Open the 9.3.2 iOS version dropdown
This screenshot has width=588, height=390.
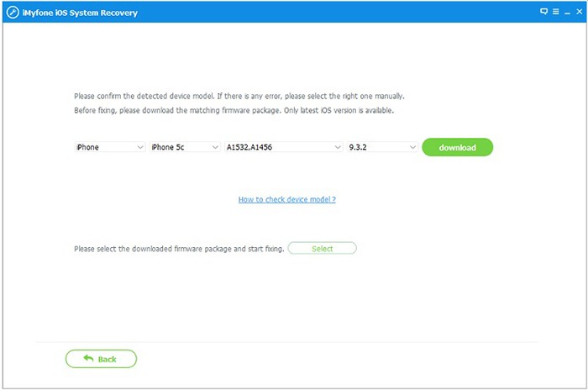pos(382,147)
